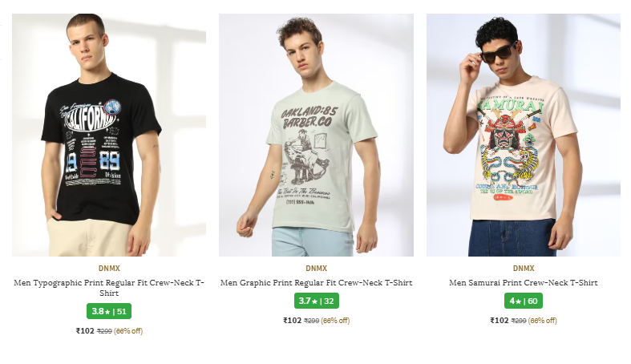The height and width of the screenshot is (364, 631).
Task: Click the ₹102 price of Graphic Print t-shirt
Action: tap(292, 321)
